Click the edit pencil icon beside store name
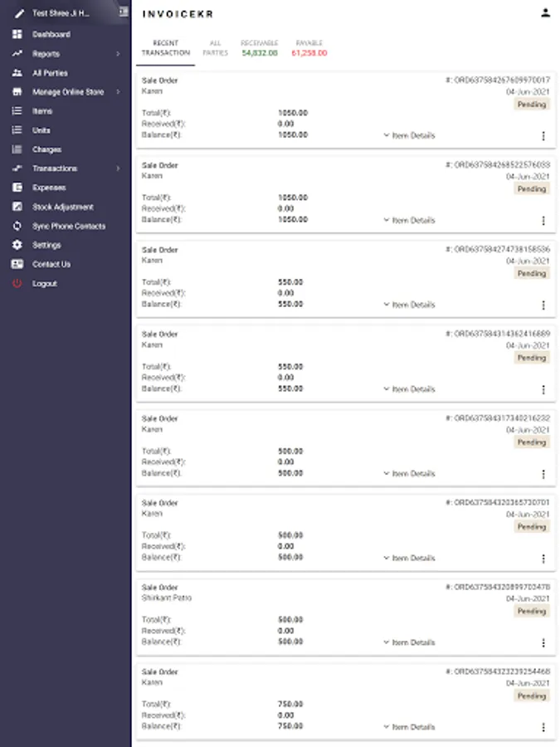 click(x=17, y=13)
